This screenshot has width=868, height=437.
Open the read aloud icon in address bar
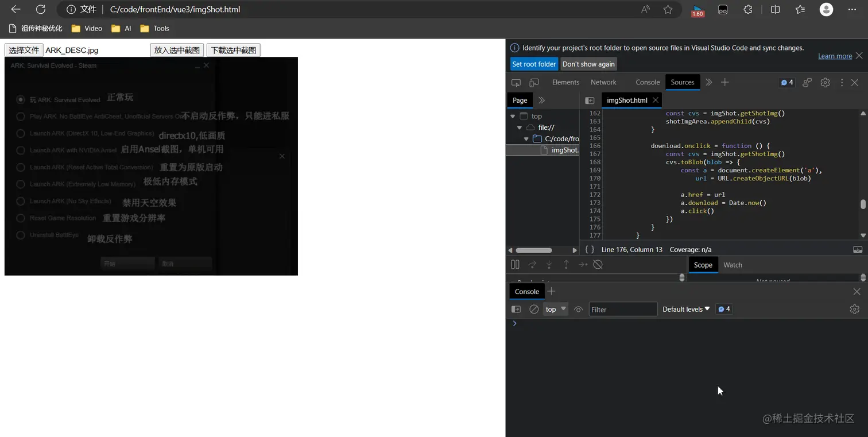pos(646,9)
